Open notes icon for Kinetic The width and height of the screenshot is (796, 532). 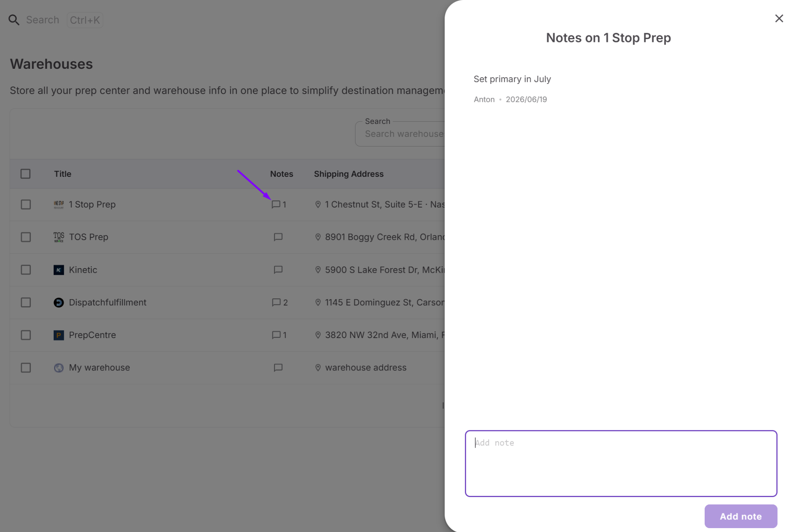tap(278, 270)
